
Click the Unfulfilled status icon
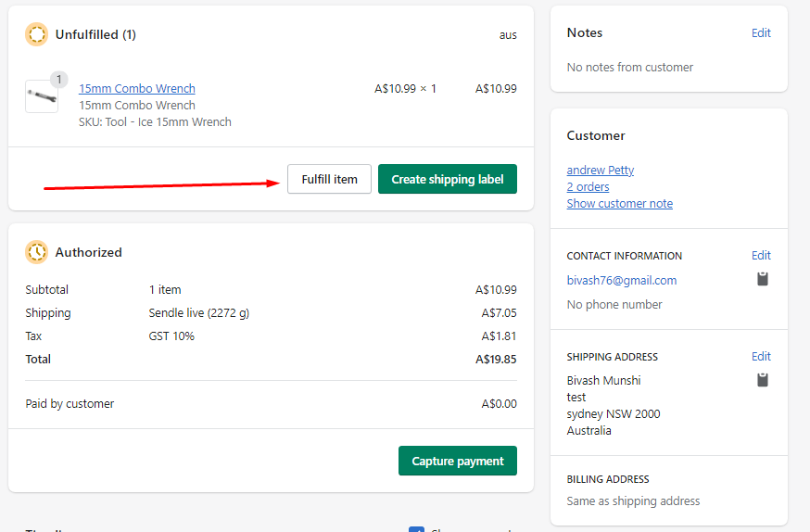click(x=36, y=35)
